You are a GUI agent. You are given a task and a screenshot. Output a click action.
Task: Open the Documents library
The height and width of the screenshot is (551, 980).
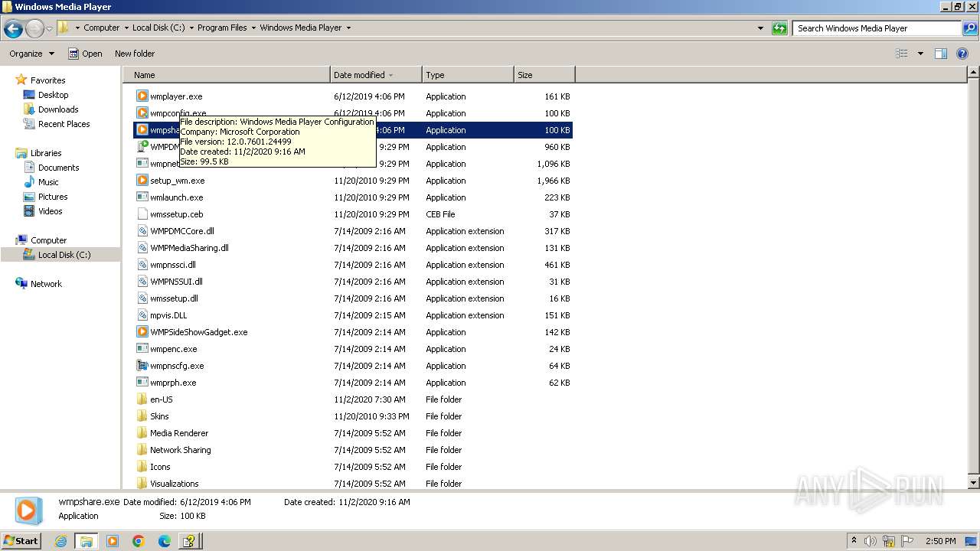pyautogui.click(x=58, y=168)
